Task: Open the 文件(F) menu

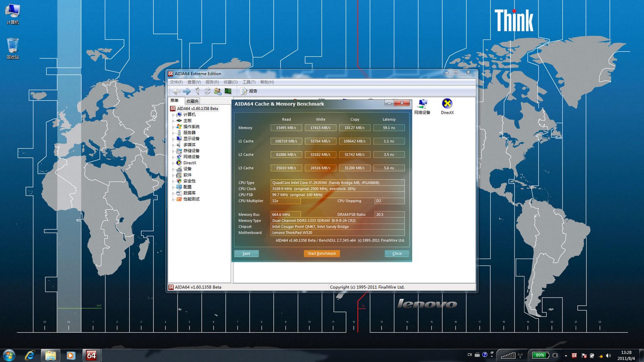Action: click(176, 82)
